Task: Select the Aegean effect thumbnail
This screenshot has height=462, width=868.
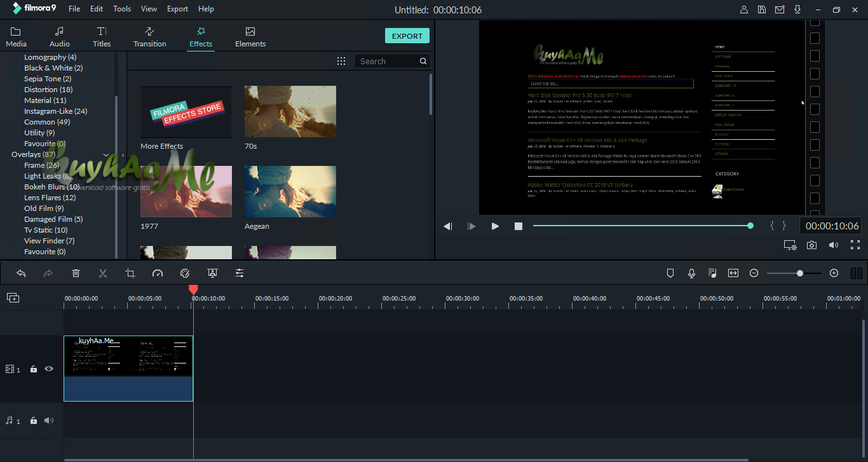Action: pos(290,192)
